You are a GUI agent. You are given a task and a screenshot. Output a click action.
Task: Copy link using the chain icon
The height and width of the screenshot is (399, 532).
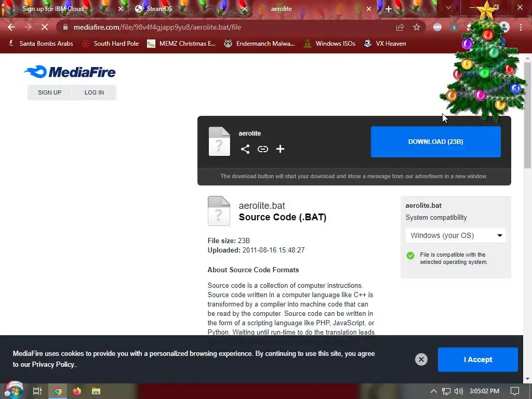pyautogui.click(x=262, y=149)
